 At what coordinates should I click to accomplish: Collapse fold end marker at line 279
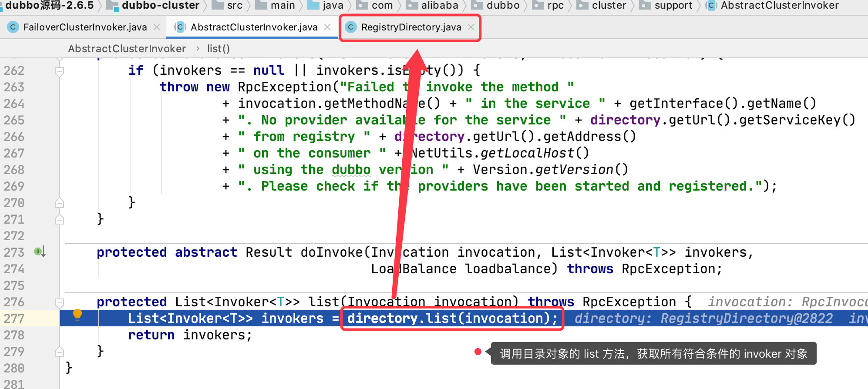pos(60,352)
